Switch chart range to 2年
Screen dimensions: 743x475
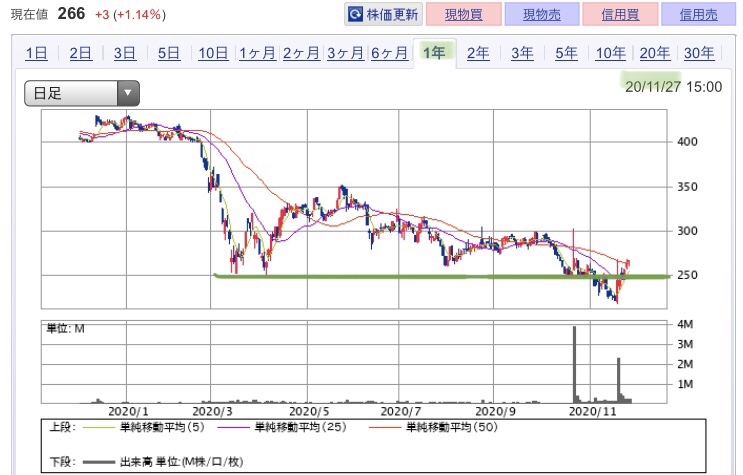point(478,53)
